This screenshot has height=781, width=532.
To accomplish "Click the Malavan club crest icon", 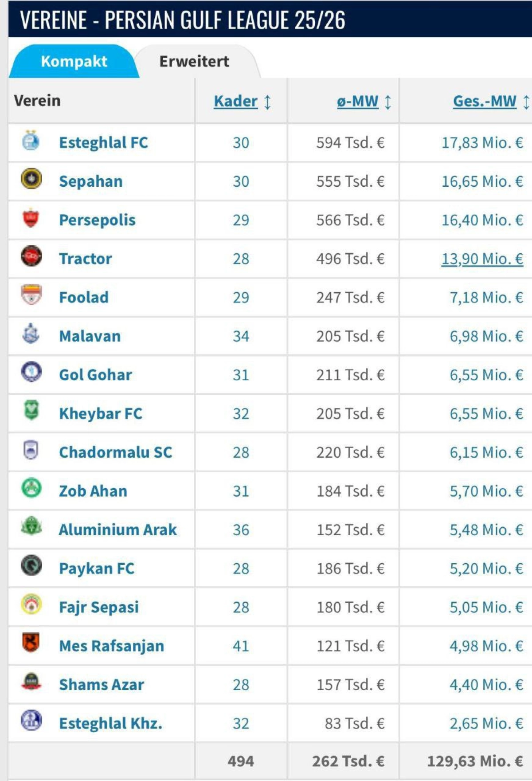I will click(x=31, y=334).
